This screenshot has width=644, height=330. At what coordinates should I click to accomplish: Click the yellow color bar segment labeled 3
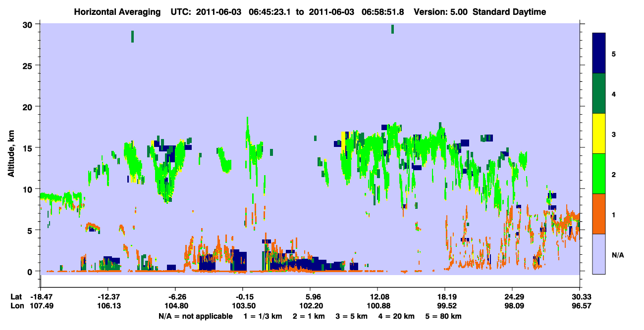(599, 133)
